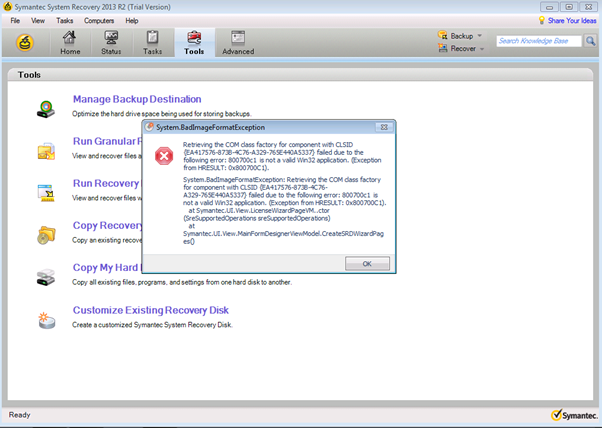Screen dimensions: 602x428
Task: Click OK in the exception dialog
Action: 367,264
